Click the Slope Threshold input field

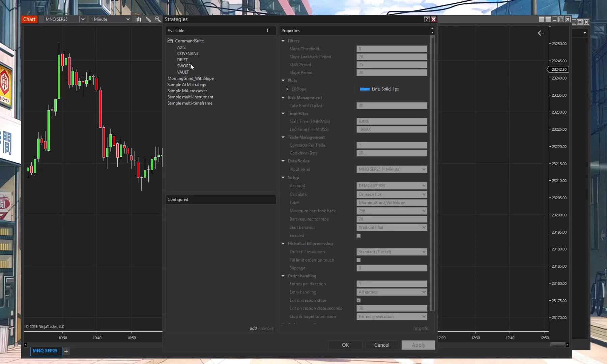pyautogui.click(x=392, y=49)
